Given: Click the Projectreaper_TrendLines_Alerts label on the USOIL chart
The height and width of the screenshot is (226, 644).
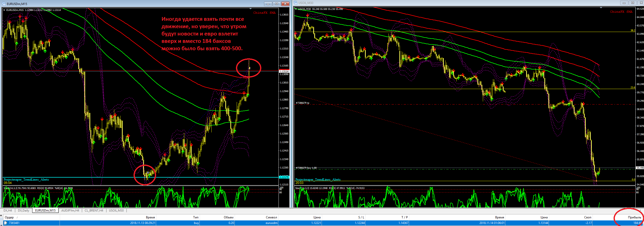Looking at the screenshot, I should pos(318,180).
